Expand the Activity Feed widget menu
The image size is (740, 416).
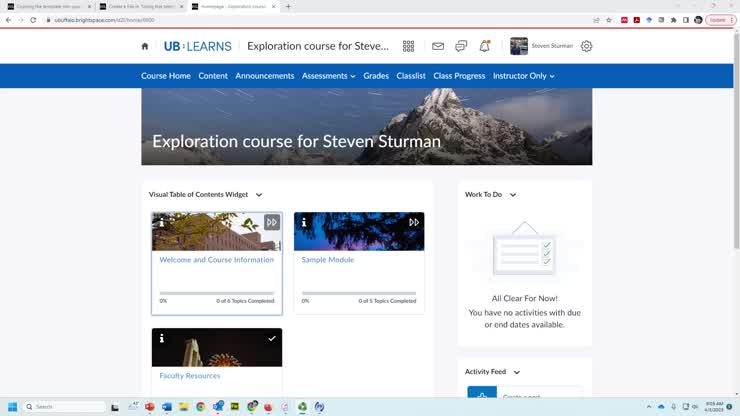point(517,372)
